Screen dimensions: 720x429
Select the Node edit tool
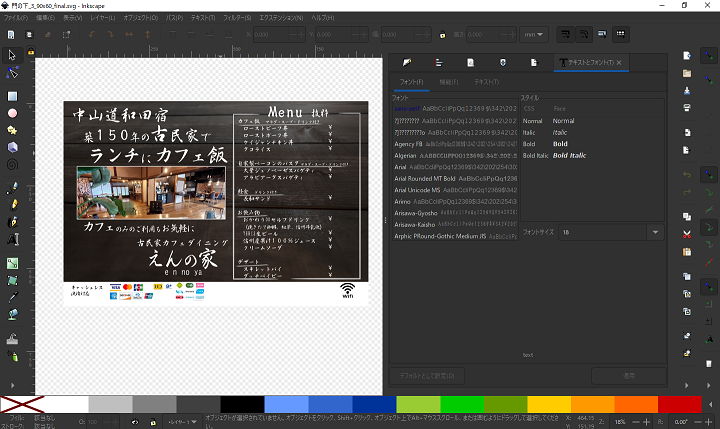tap(12, 73)
